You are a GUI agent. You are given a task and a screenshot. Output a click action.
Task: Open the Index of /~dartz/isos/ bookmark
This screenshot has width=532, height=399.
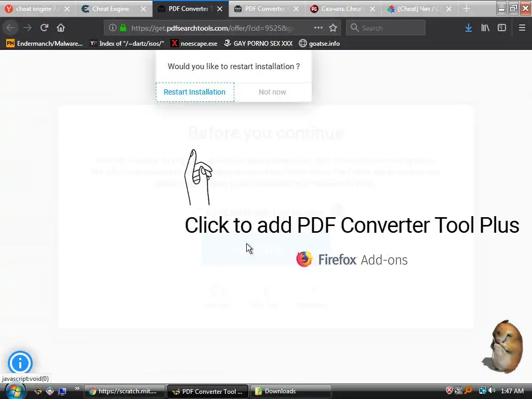click(127, 44)
